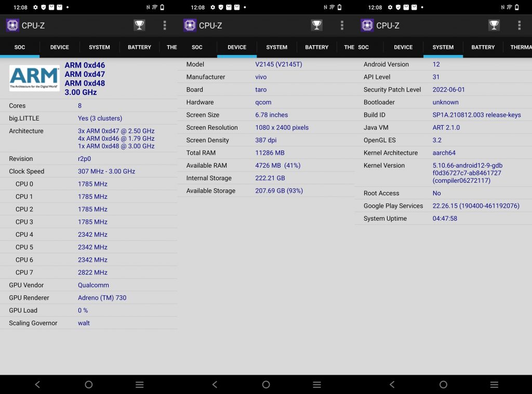532x394 pixels.
Task: Open trophy icon in right CPU-Z panel
Action: pos(494,25)
